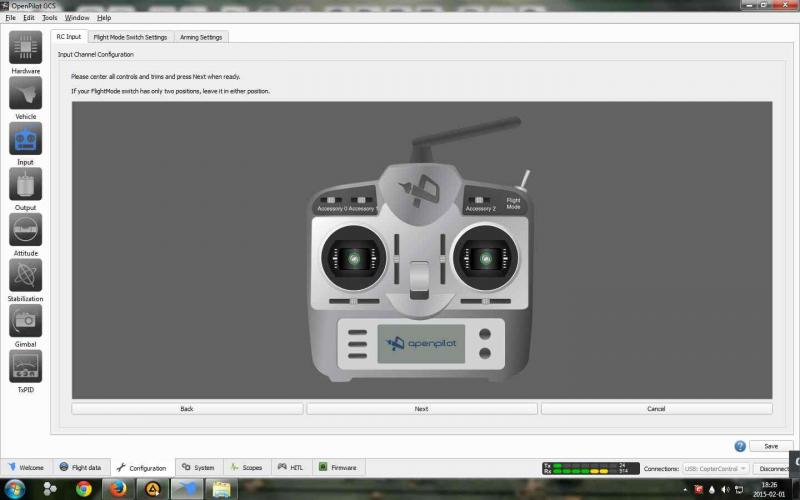Click the Save button
Viewport: 800px width, 500px height.
pos(770,446)
